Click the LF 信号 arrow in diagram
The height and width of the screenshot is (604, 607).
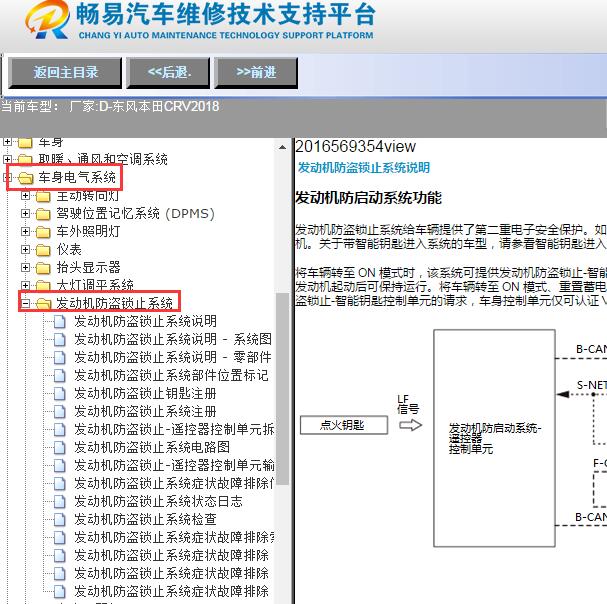tap(410, 425)
